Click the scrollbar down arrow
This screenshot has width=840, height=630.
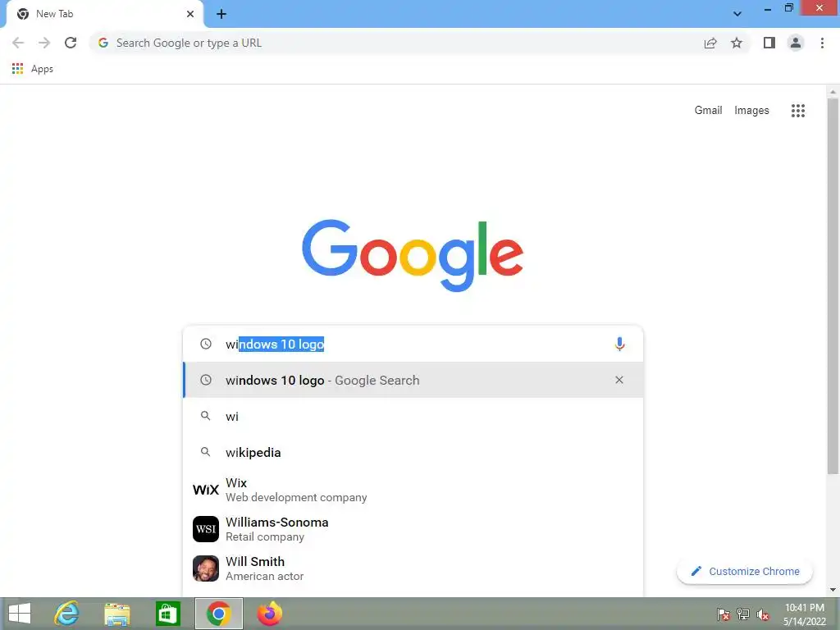tap(833, 590)
